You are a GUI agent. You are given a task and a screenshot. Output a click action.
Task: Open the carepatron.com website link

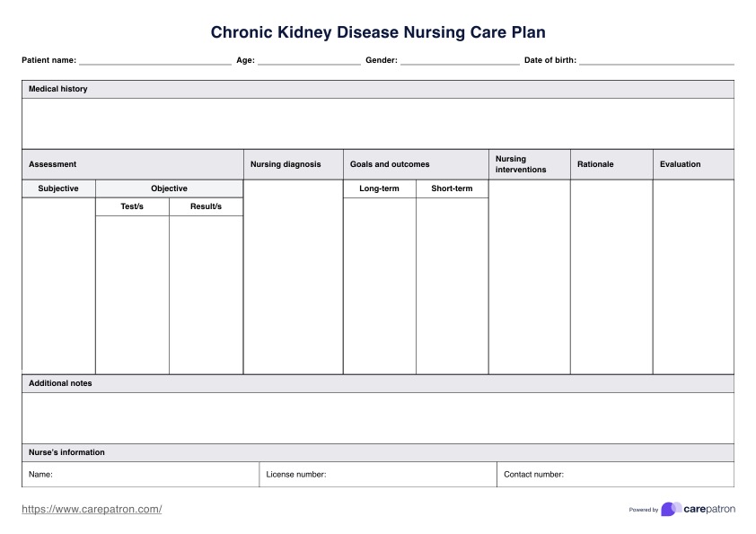[92, 509]
